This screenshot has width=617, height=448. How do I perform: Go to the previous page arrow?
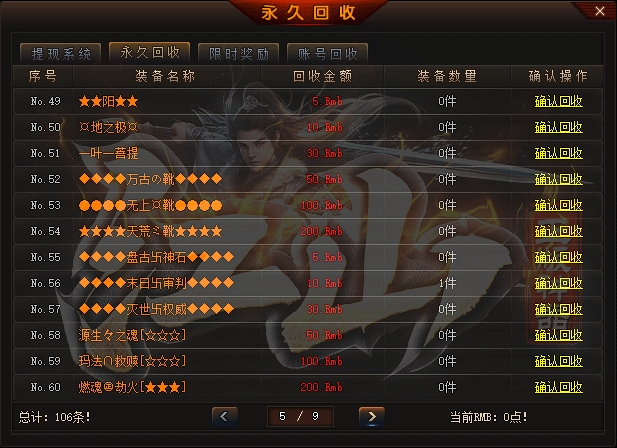(x=224, y=417)
